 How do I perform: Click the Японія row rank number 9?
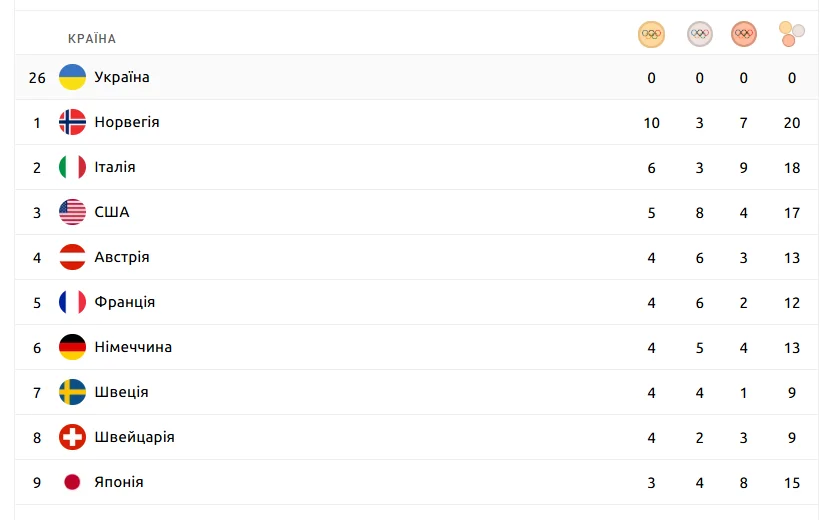click(x=37, y=482)
